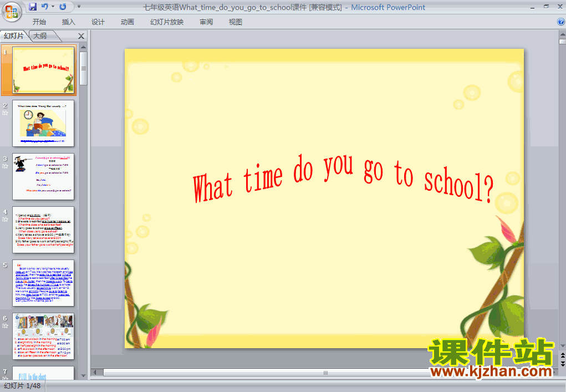Click horizontal scrollbar left arrow

(95, 373)
